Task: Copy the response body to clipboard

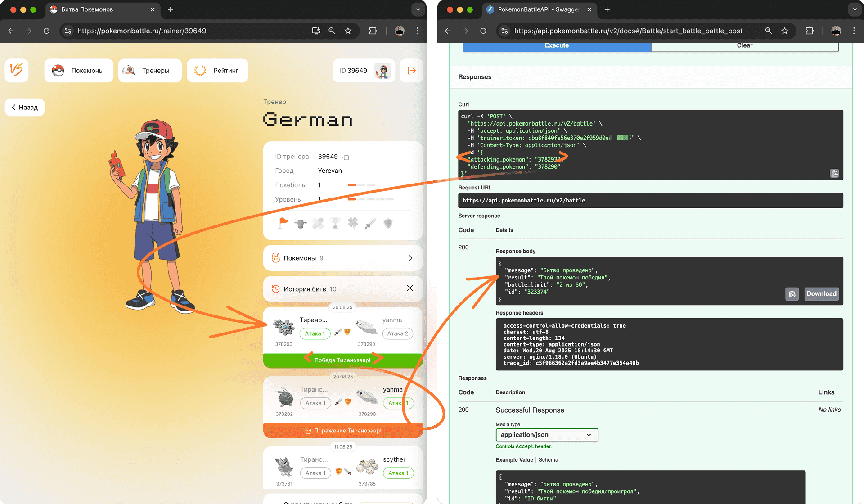Action: [792, 294]
